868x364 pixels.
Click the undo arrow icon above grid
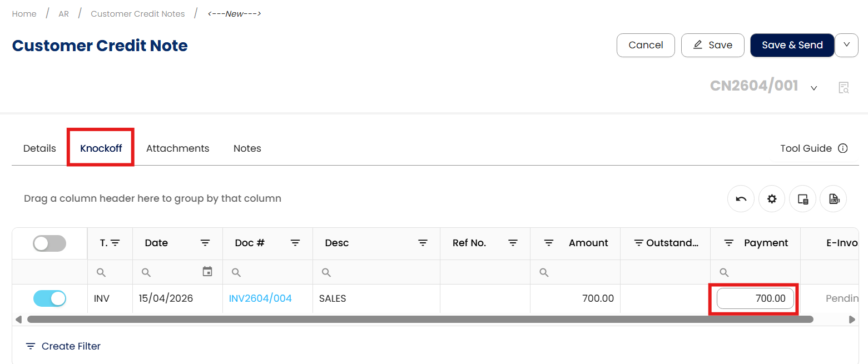tap(741, 199)
